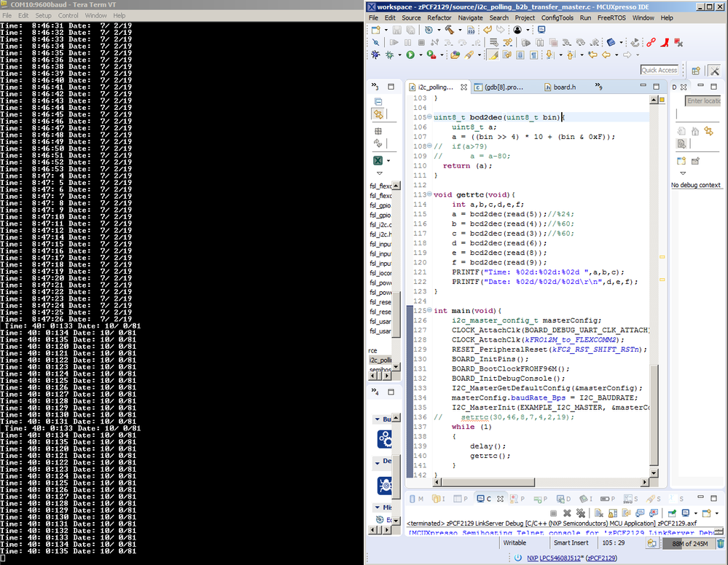This screenshot has height=565, width=728.
Task: Click fsl_i2c.c in the project file list
Action: click(x=380, y=224)
